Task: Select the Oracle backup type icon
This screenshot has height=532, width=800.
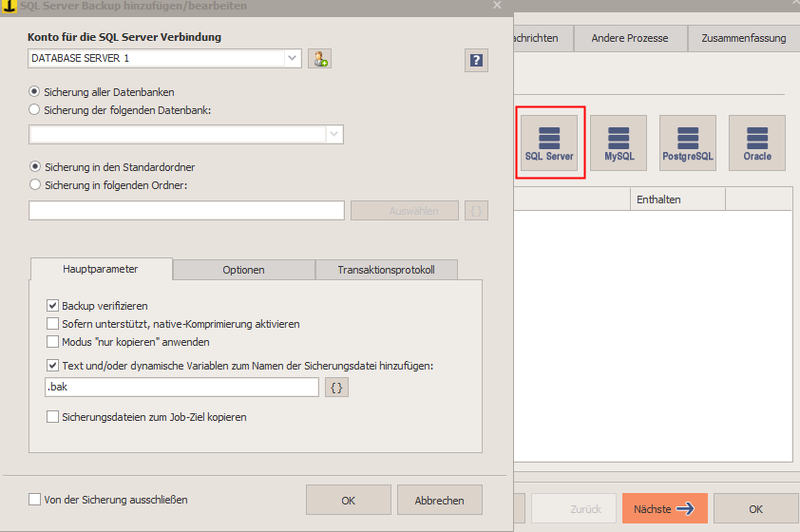Action: [757, 142]
